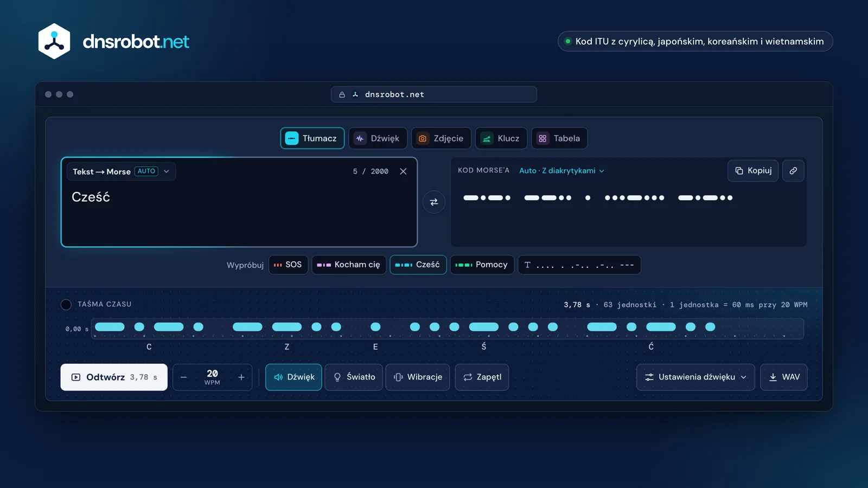868x488 pixels.
Task: Try the Morse-to-text example chip
Action: coord(579,265)
